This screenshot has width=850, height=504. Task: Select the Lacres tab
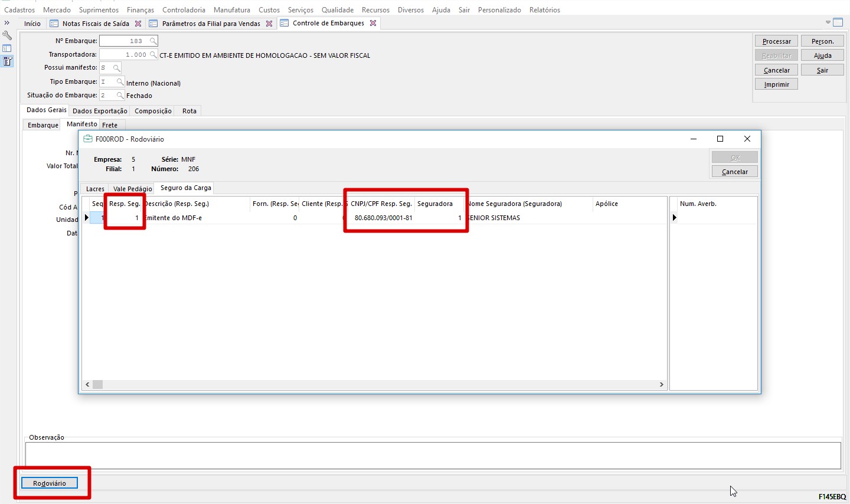(x=95, y=189)
